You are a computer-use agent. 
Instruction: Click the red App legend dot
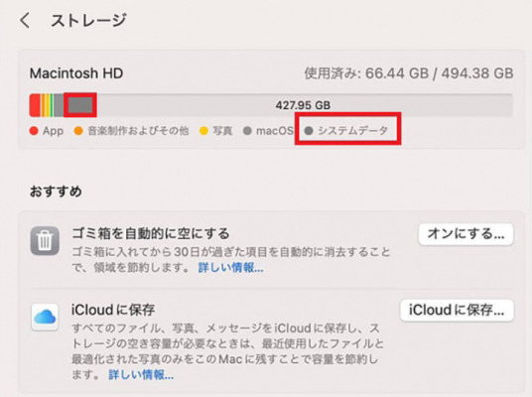coord(34,131)
